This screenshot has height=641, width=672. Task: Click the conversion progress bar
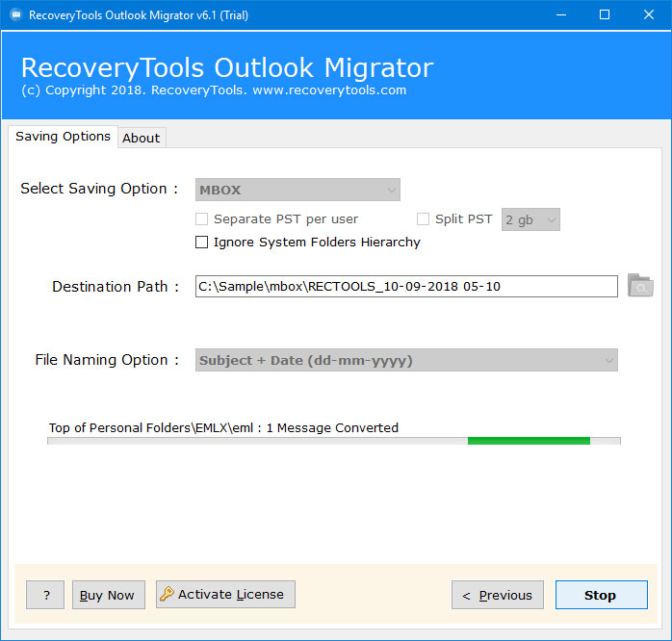(x=334, y=441)
